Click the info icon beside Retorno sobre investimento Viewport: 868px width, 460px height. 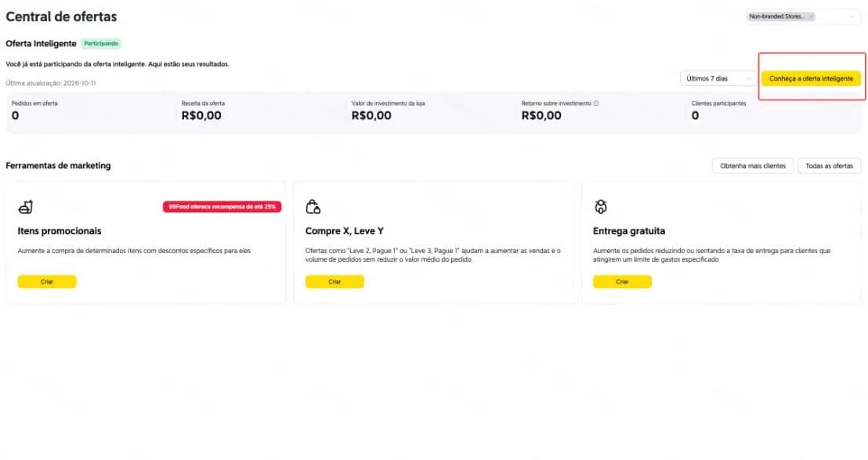(596, 103)
